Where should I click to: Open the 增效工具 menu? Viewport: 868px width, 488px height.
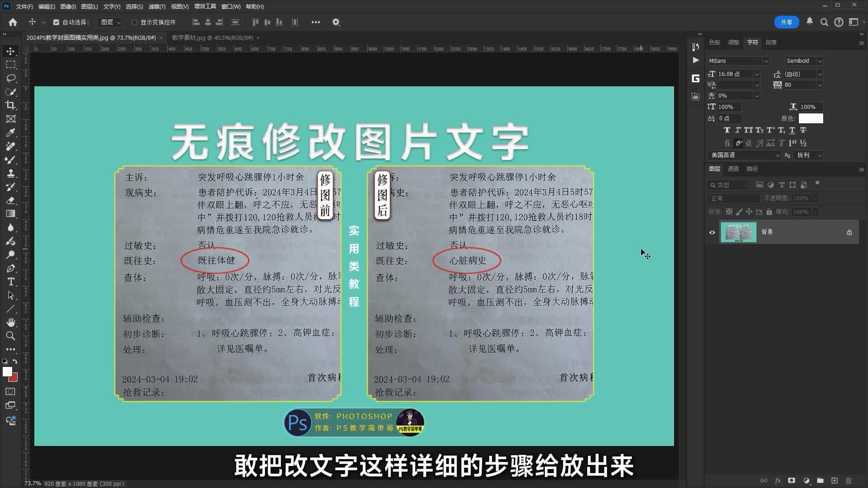(x=205, y=6)
